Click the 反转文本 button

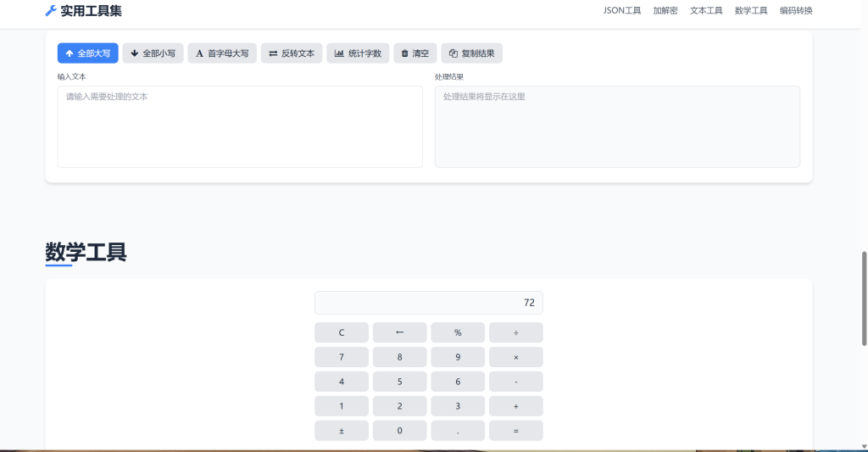click(x=292, y=53)
